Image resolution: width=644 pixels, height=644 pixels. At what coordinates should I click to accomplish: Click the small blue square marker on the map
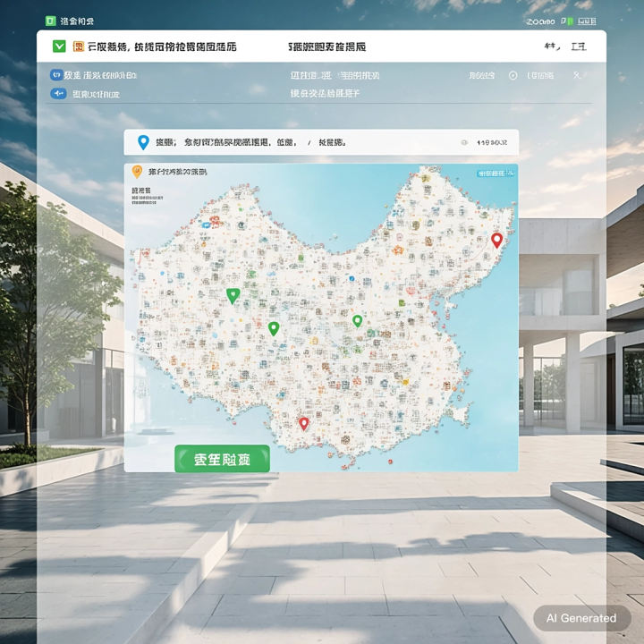[x=352, y=278]
